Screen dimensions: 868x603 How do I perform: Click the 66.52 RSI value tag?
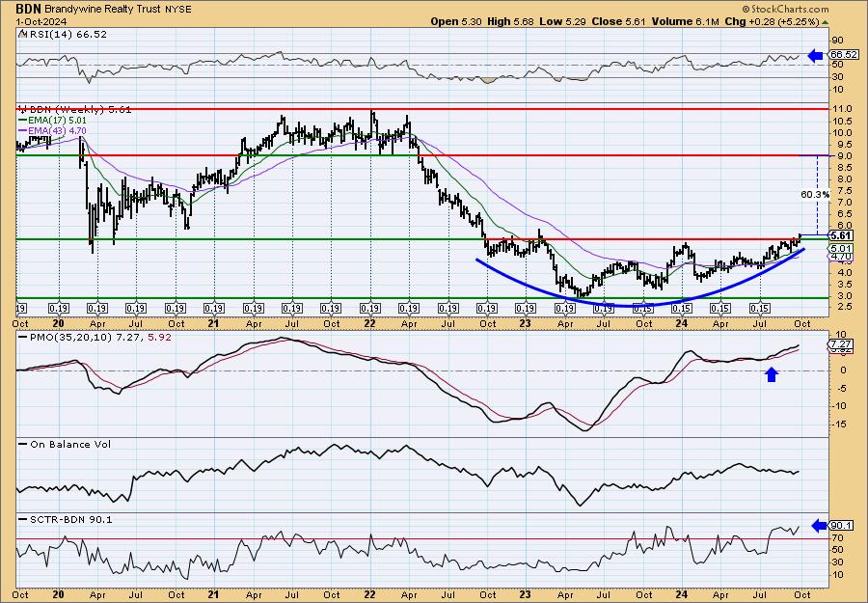tap(843, 55)
